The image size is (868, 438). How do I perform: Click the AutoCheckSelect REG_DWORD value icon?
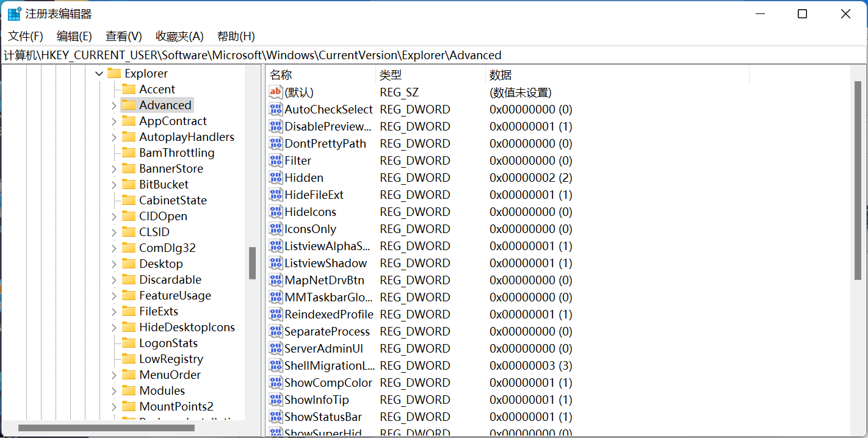click(x=275, y=109)
